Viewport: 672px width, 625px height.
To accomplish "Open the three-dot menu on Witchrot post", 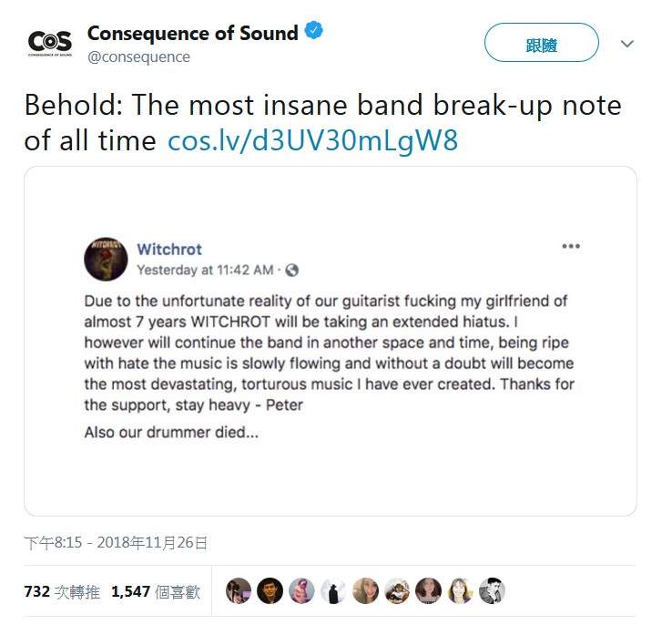I will click(x=571, y=247).
